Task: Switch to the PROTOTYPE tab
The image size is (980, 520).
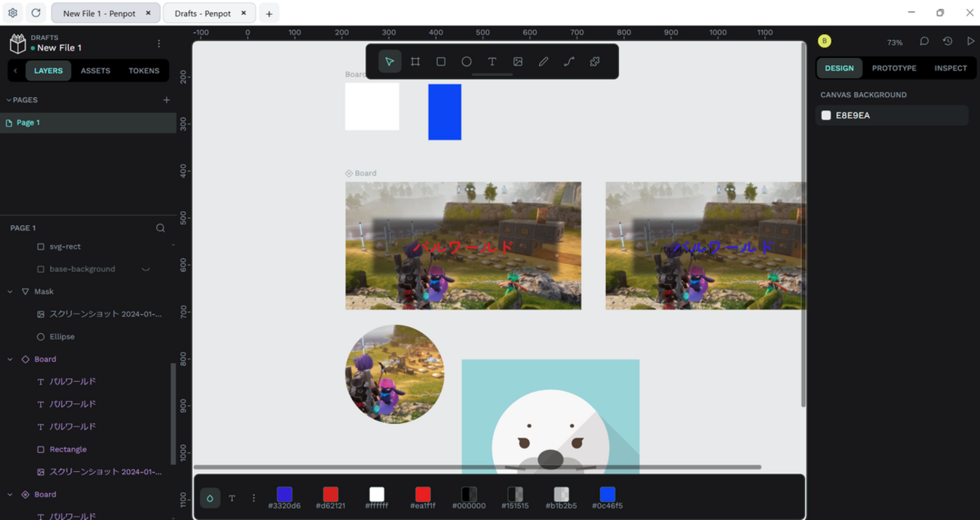Action: 894,68
